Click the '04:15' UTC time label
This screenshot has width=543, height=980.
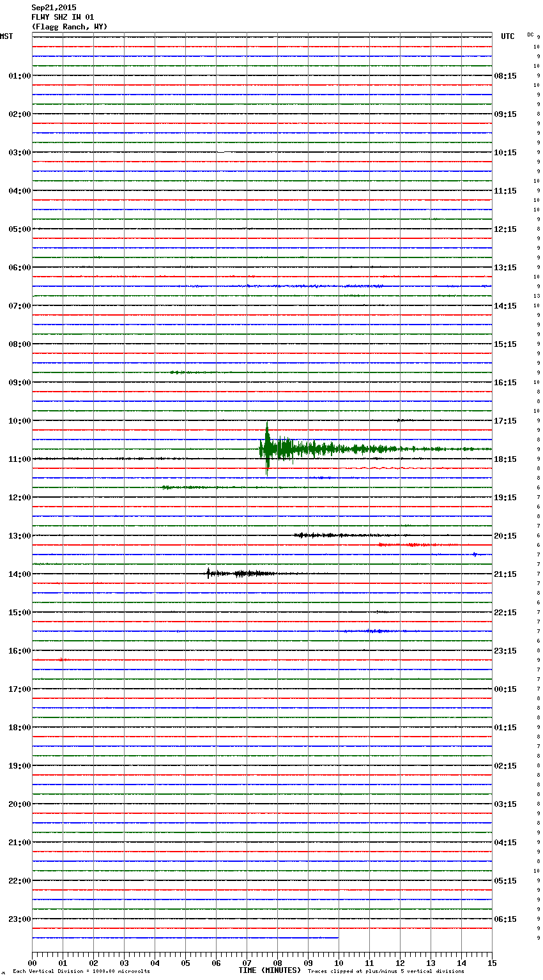pyautogui.click(x=505, y=843)
